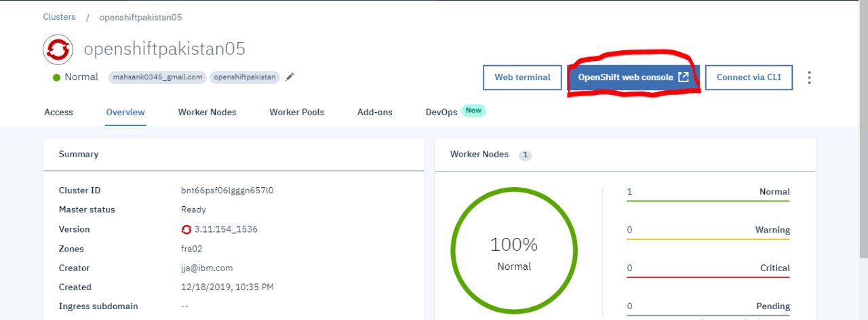Open the three-dot overflow menu

(809, 77)
